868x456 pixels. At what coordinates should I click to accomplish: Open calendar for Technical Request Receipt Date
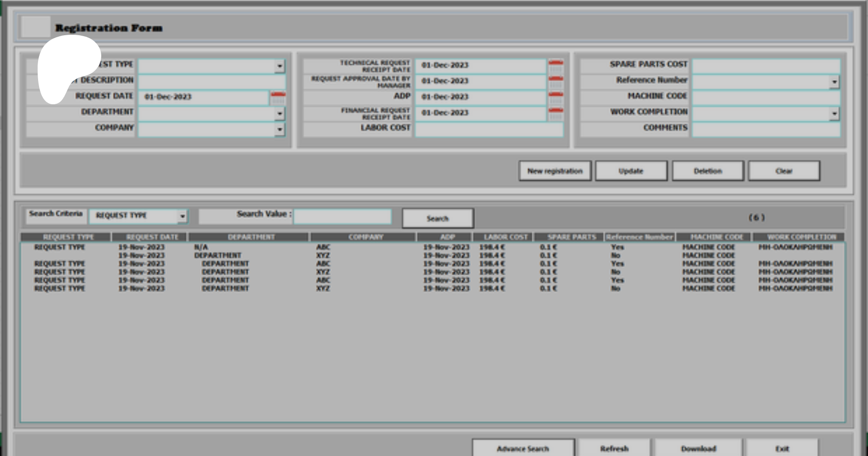tap(556, 66)
